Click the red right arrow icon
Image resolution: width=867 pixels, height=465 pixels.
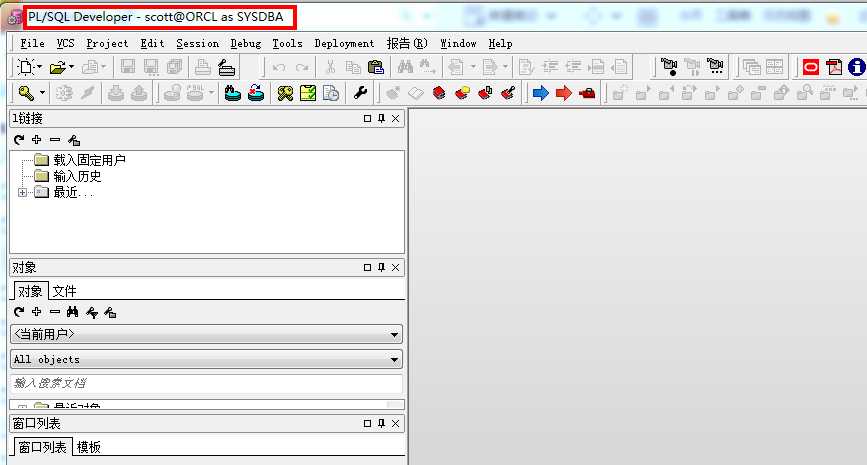click(563, 93)
